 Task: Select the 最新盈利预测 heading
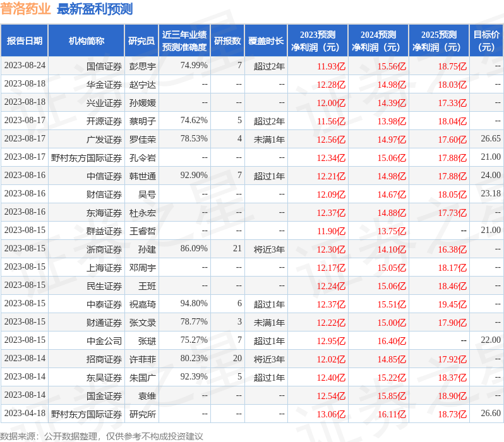pos(95,9)
